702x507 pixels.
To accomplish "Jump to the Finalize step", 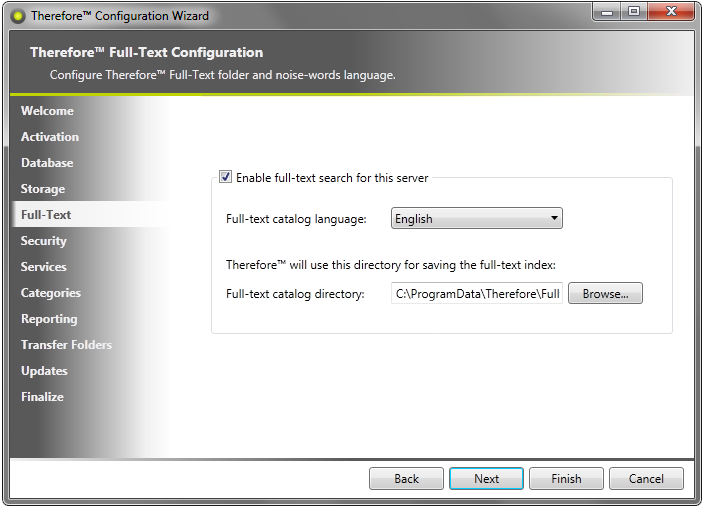I will (x=42, y=396).
